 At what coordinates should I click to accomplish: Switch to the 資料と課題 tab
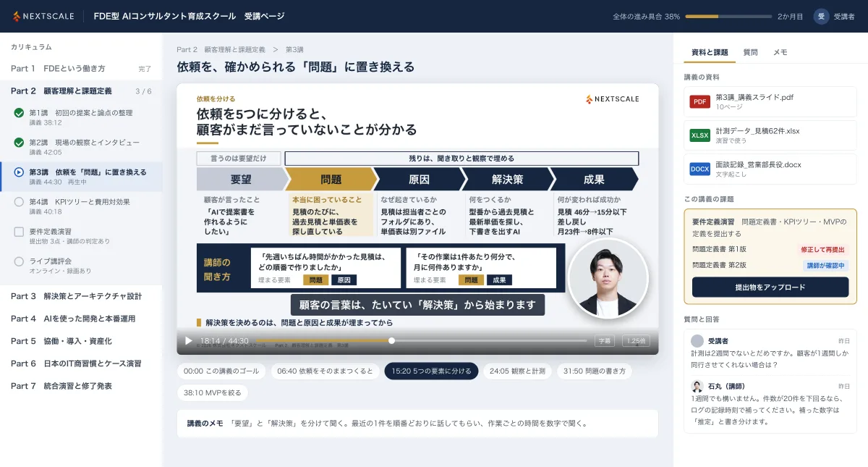click(x=710, y=52)
